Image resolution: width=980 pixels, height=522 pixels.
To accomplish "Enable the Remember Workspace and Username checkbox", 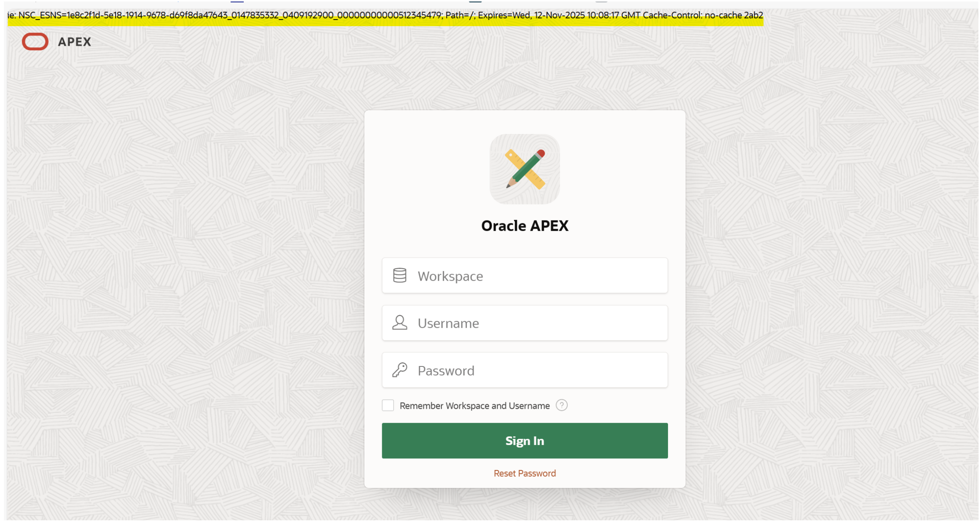I will 388,405.
